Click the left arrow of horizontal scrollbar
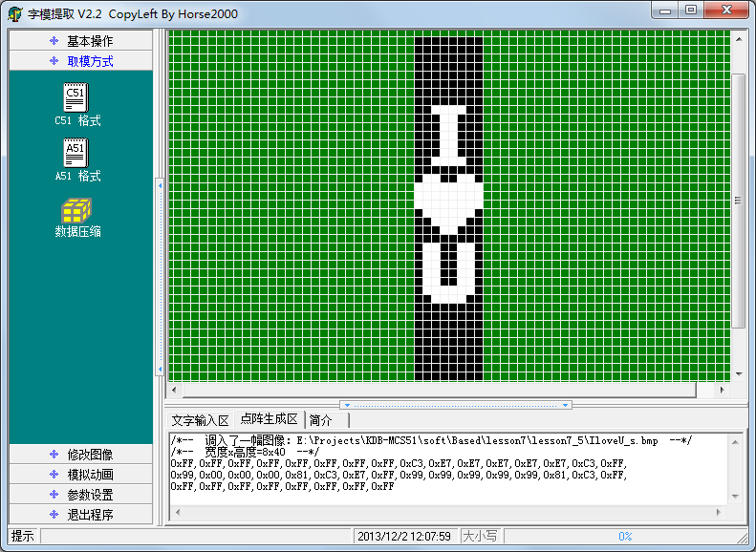The height and width of the screenshot is (552, 756). click(x=175, y=391)
